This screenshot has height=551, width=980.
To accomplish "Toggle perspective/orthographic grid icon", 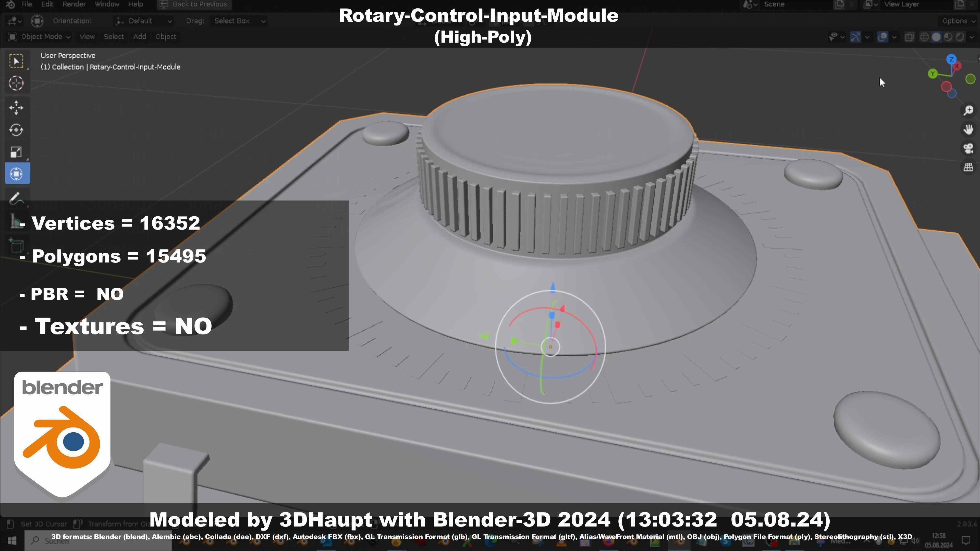I will point(968,167).
